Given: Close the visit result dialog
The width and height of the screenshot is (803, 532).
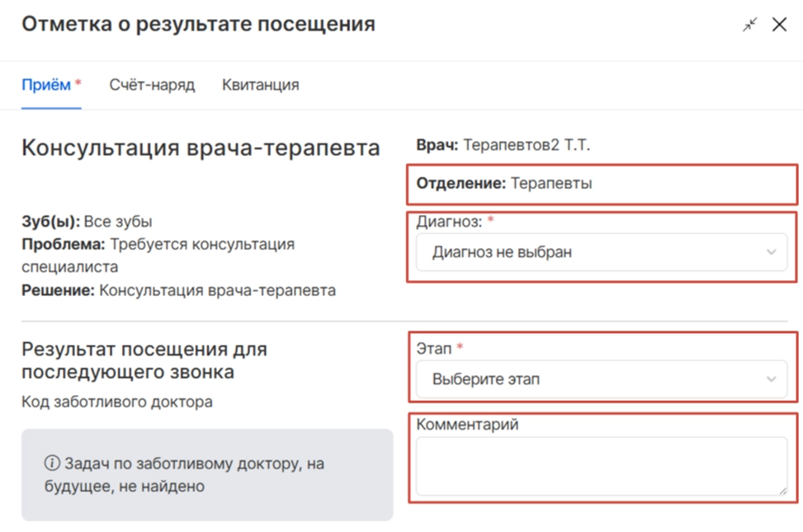Looking at the screenshot, I should 779,25.
